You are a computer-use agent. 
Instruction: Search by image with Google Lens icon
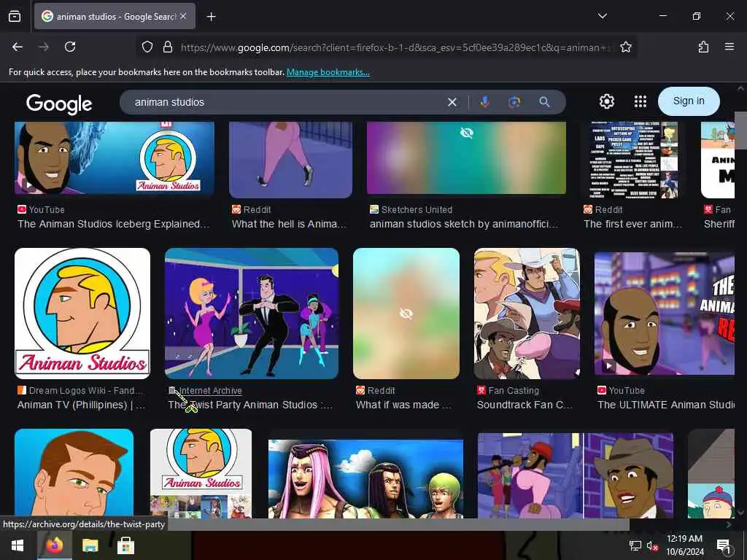[x=514, y=102]
